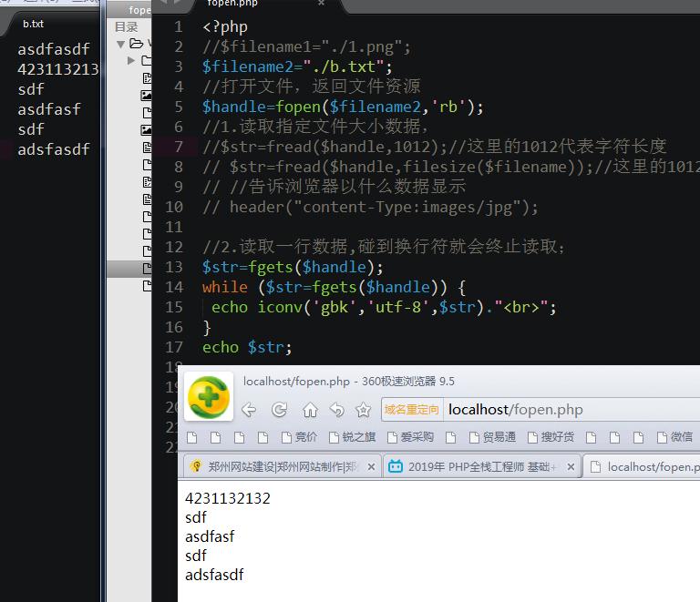Switch to localhost/fopen browser tab
Screen dimensions: 700x602
[643, 466]
